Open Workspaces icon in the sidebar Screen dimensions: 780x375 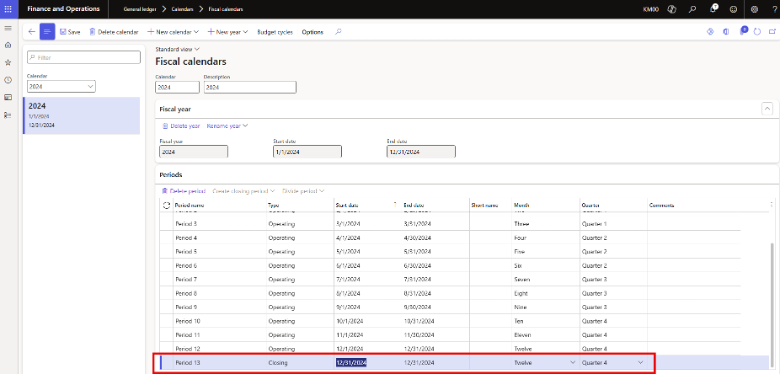pos(7,97)
